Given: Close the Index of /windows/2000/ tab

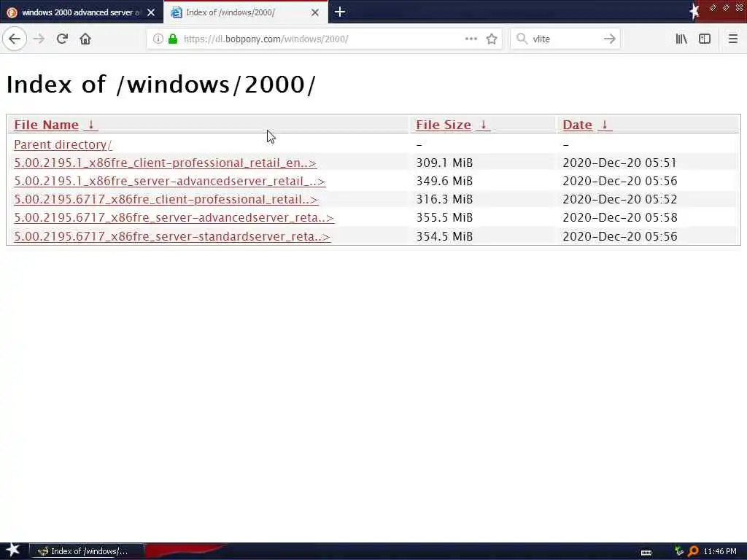Looking at the screenshot, I should click(x=315, y=12).
